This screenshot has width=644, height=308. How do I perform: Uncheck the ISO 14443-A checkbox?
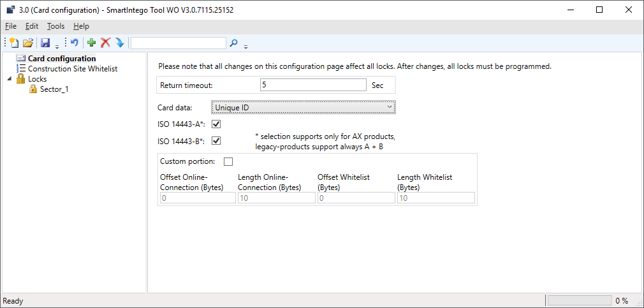tap(216, 124)
